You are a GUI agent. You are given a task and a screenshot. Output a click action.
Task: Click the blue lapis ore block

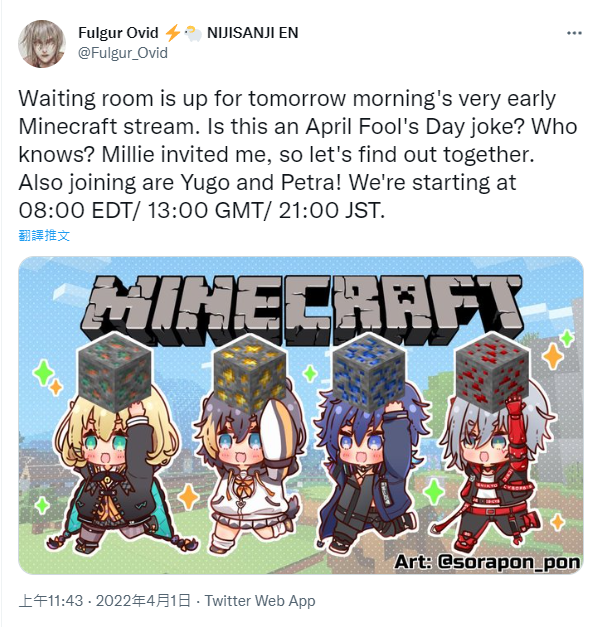tap(369, 372)
